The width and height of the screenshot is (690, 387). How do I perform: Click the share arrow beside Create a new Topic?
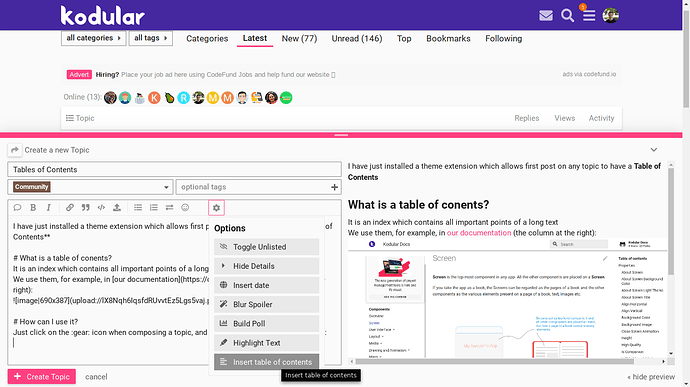[15, 150]
